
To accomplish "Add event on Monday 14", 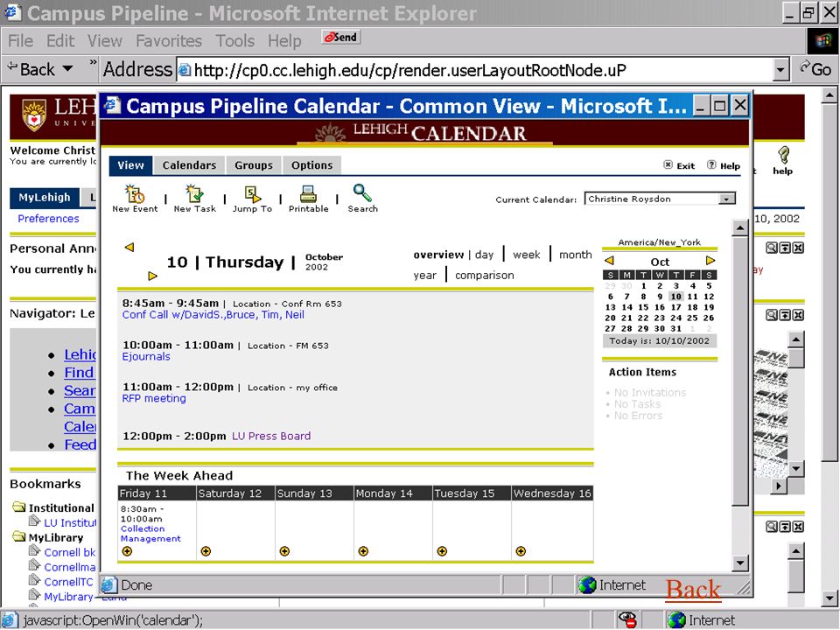I will point(363,551).
